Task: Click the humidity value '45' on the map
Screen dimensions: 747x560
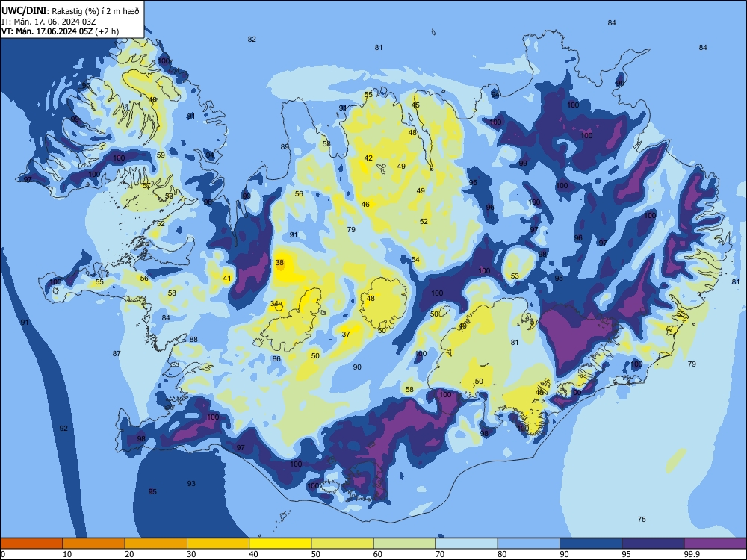Action: click(415, 105)
